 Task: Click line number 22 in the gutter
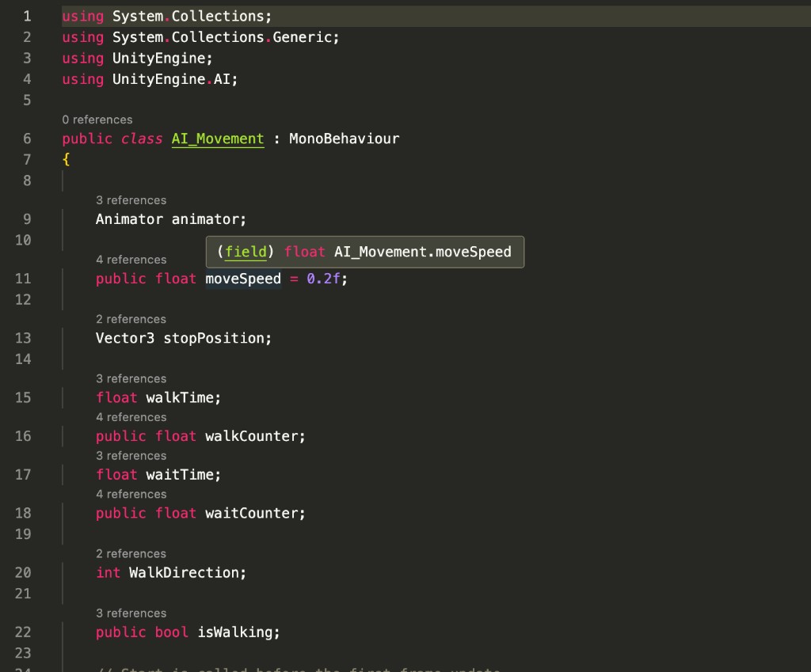pos(23,632)
